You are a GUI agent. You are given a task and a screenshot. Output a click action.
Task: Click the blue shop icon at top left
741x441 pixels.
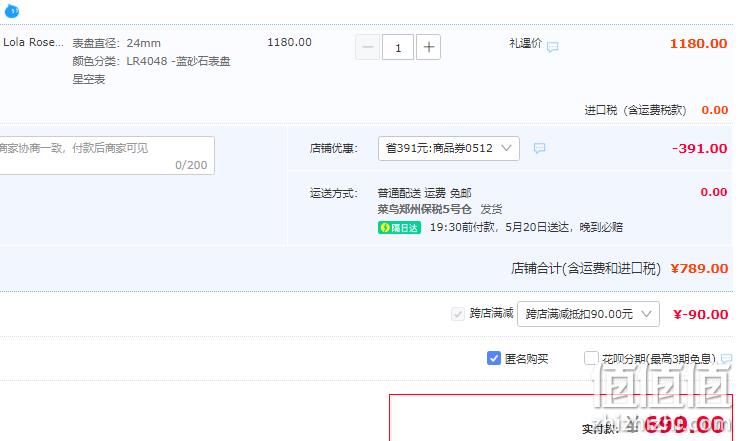[11, 10]
